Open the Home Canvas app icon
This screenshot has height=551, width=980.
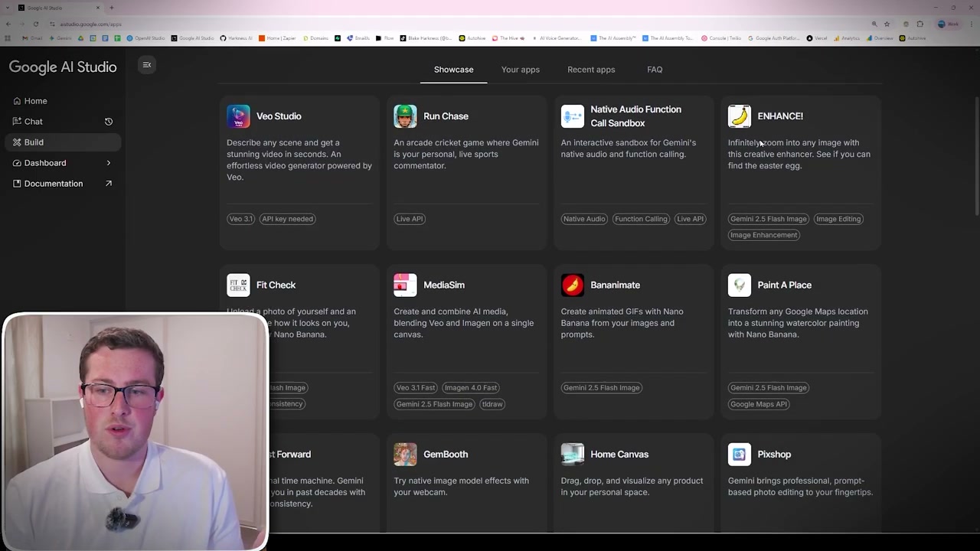pos(572,454)
